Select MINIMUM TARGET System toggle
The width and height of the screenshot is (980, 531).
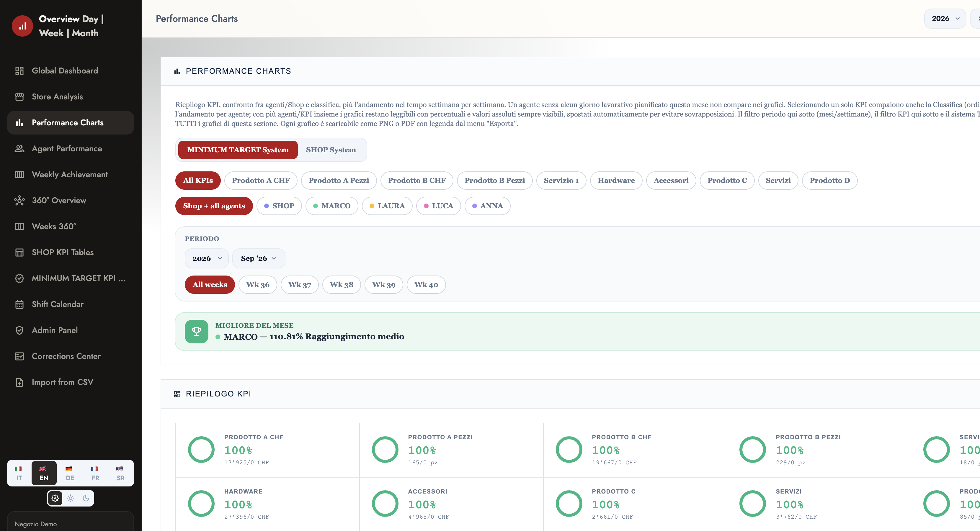coord(238,150)
